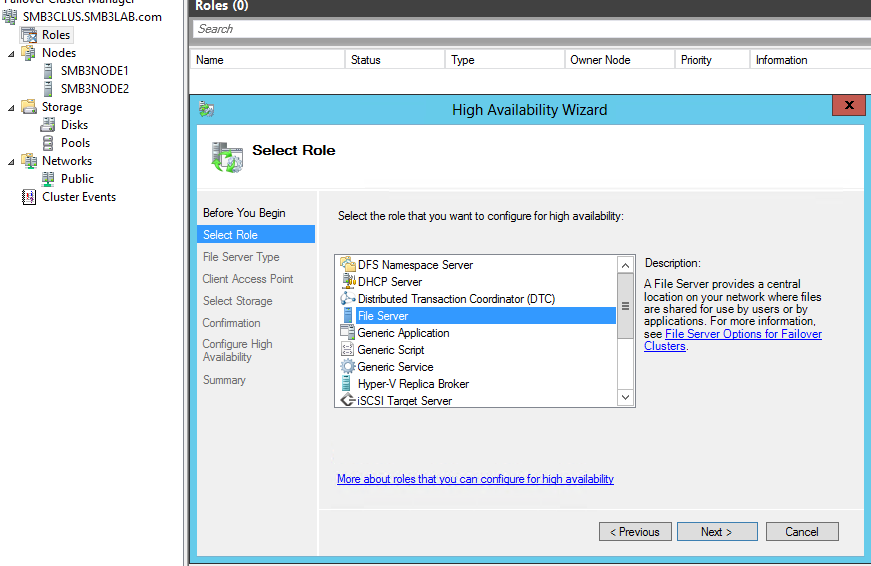Screen dimensions: 871x566
Task: Sort by the Owner Node column header
Action: [x=620, y=60]
